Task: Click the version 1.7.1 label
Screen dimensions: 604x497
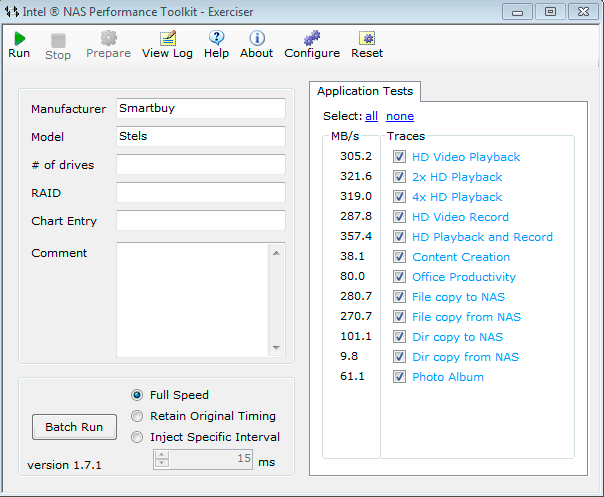Action: point(64,465)
